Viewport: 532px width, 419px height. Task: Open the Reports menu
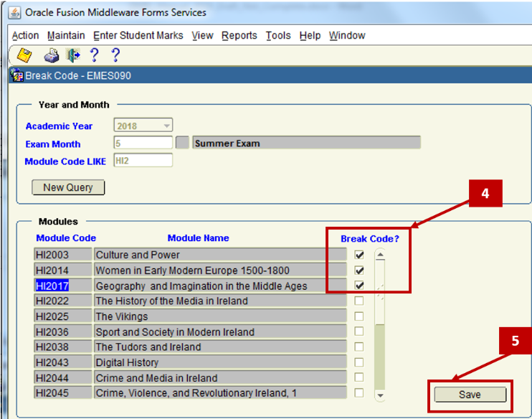[x=239, y=35]
